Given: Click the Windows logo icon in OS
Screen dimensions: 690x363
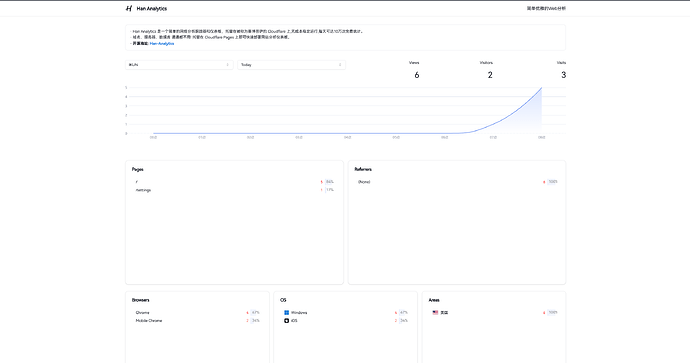Looking at the screenshot, I should [286, 312].
